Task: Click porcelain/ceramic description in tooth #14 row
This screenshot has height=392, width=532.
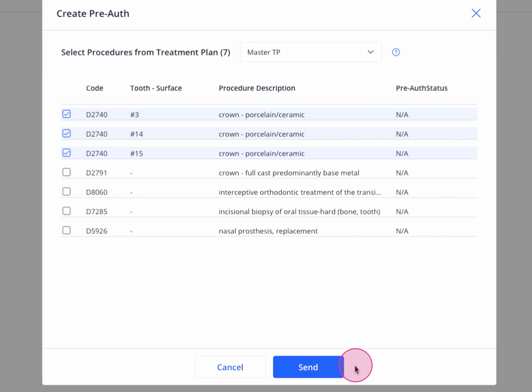Action: pyautogui.click(x=262, y=134)
